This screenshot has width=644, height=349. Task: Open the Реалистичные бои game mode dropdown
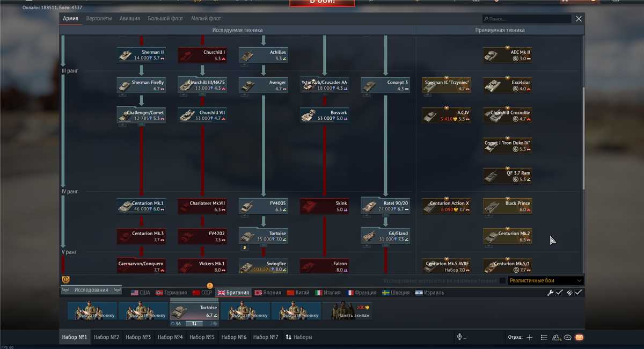click(x=545, y=280)
